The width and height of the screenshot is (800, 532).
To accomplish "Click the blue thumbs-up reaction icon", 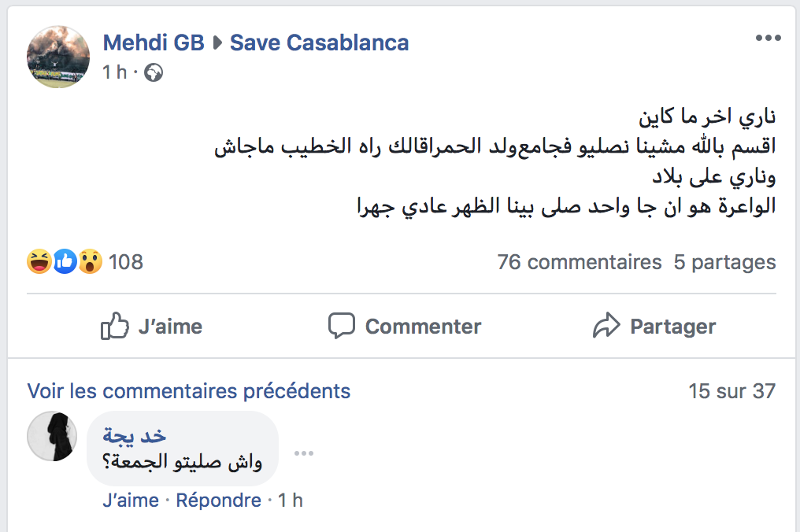I will pos(65,261).
